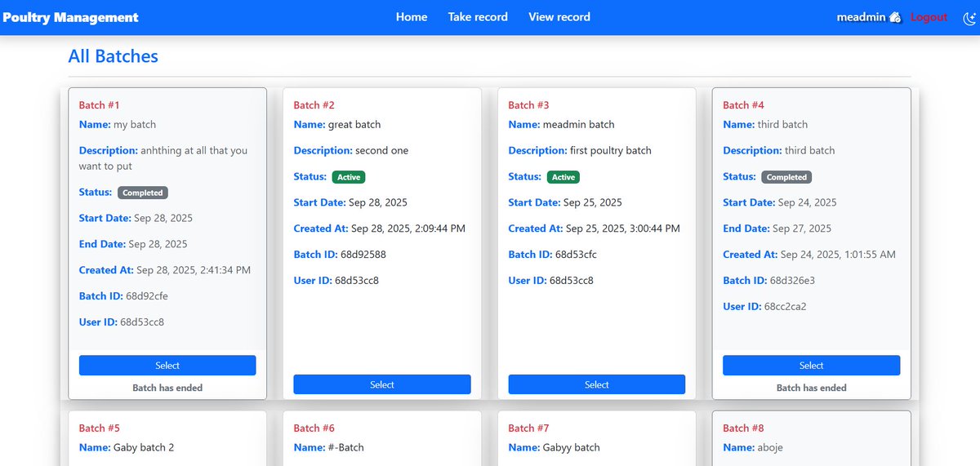Click the Batch #3 title
The height and width of the screenshot is (466, 980).
click(x=529, y=105)
